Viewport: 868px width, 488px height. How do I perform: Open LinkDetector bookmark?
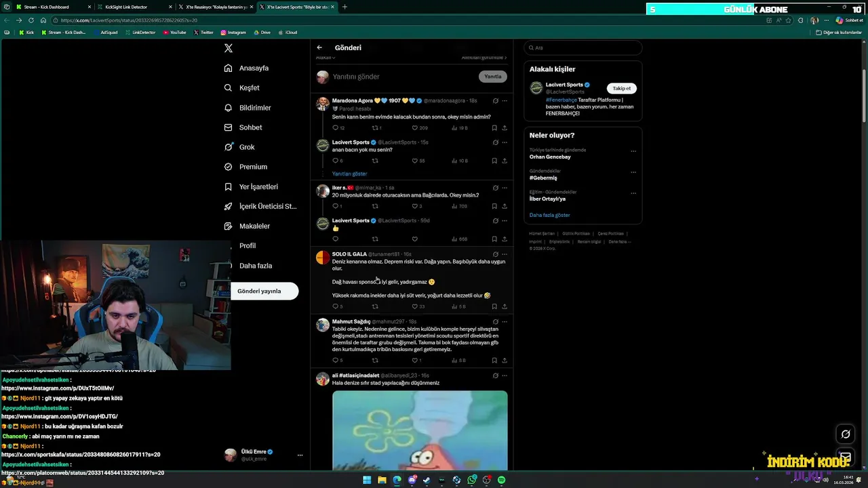(x=140, y=32)
